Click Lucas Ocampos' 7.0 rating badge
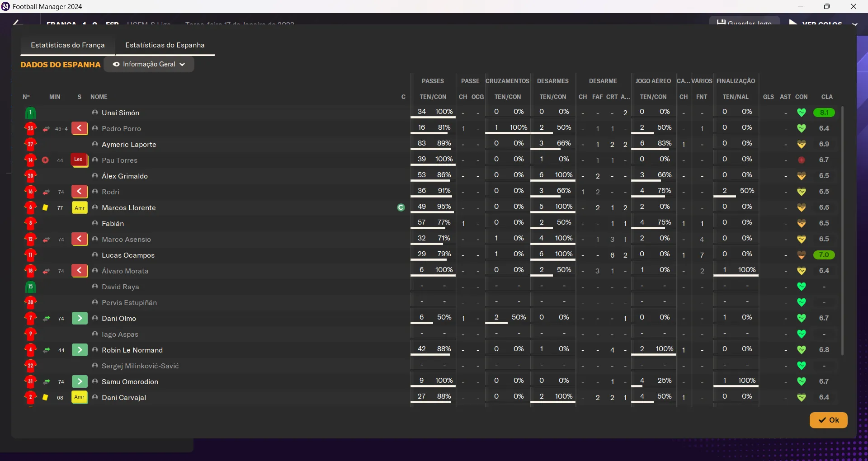The image size is (868, 461). tap(824, 255)
